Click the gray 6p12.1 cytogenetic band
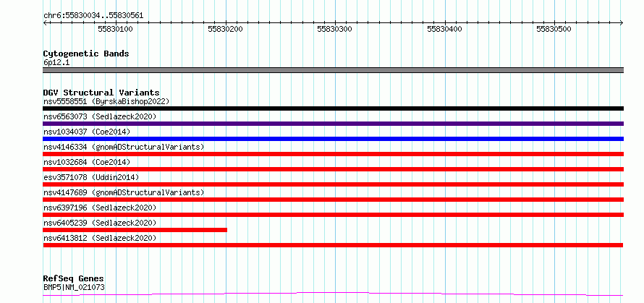Image resolution: width=644 pixels, height=303 pixels. pyautogui.click(x=333, y=70)
